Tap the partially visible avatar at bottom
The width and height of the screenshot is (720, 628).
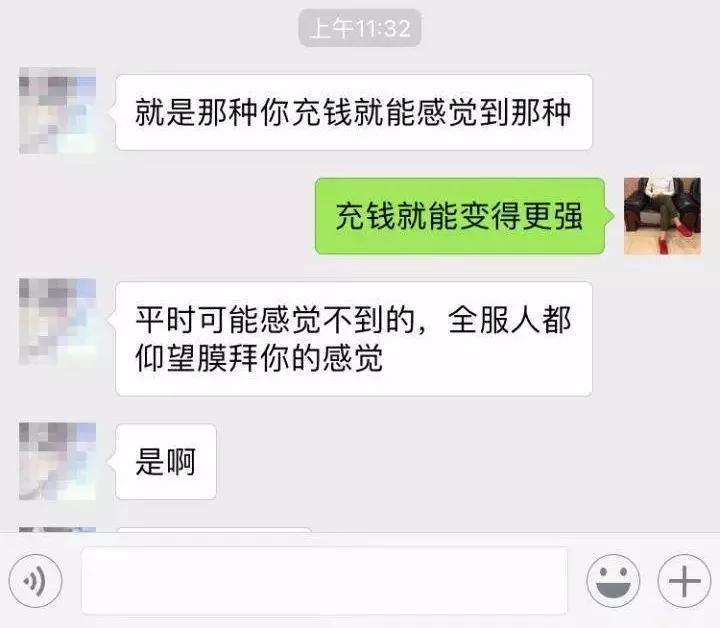click(x=57, y=529)
